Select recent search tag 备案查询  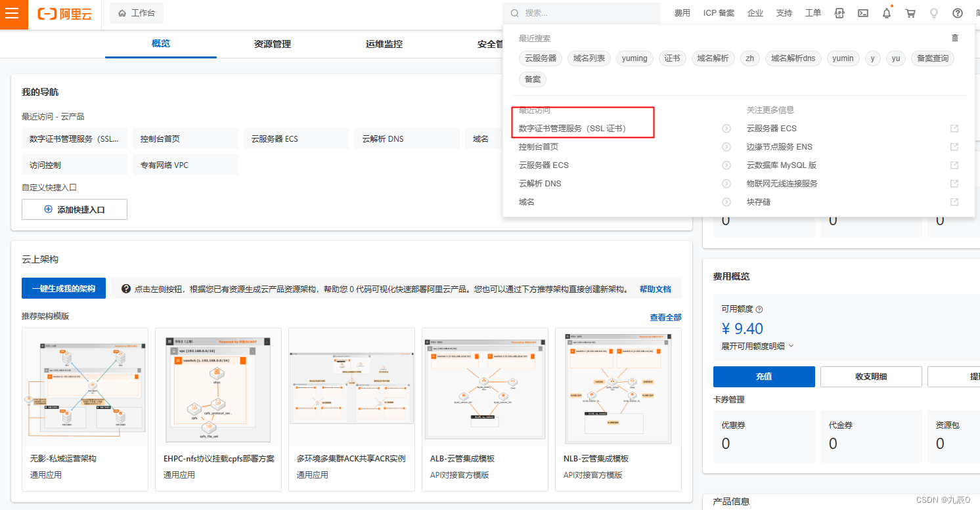tap(933, 58)
